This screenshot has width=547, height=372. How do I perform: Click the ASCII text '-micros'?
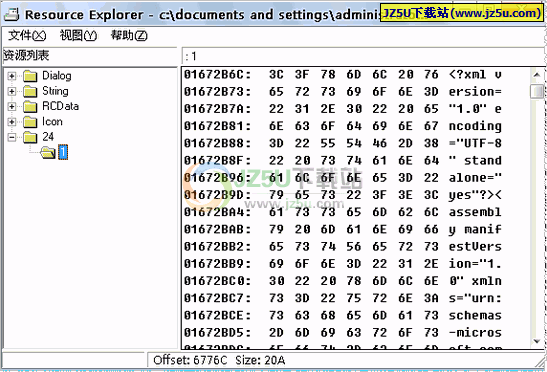coord(475,333)
